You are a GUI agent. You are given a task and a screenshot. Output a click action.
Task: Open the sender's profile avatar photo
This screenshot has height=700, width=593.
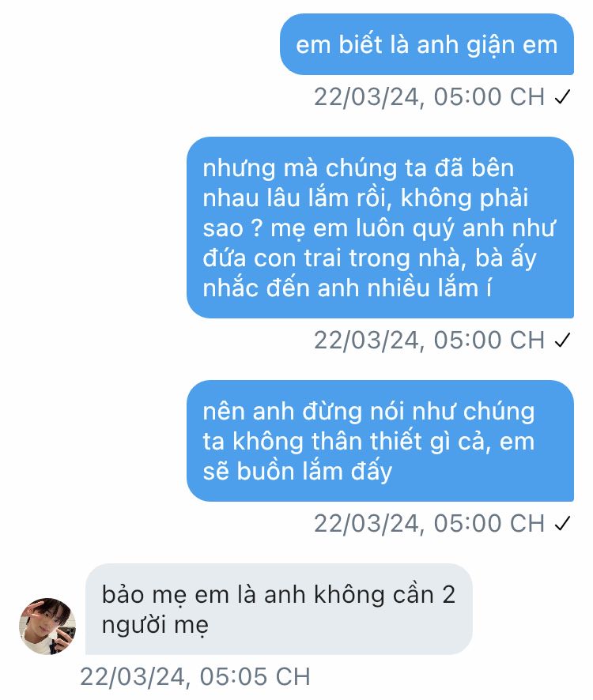(47, 627)
